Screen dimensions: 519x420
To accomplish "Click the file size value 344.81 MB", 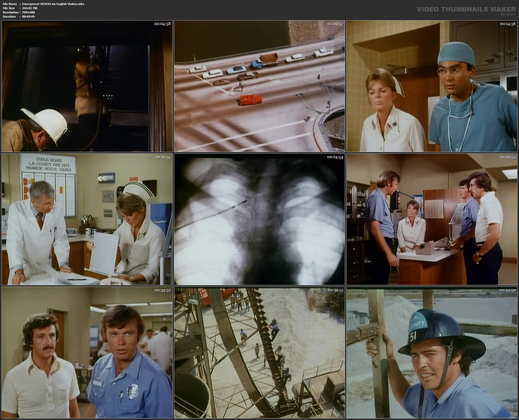I will 30,8.
